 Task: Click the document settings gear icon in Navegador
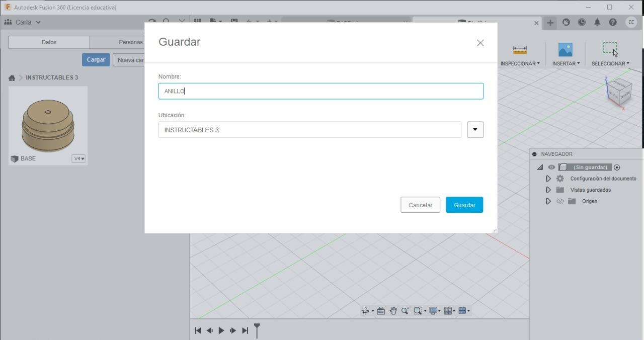click(x=560, y=179)
